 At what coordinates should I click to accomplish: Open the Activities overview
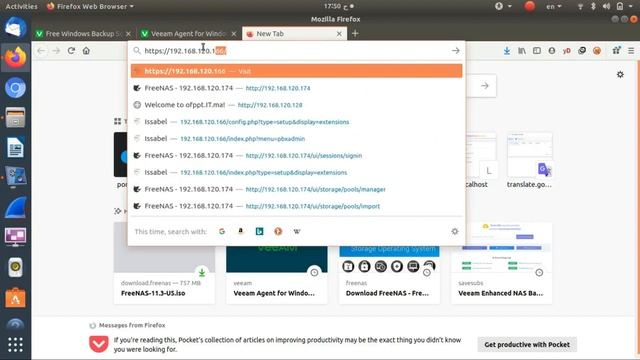(x=21, y=6)
